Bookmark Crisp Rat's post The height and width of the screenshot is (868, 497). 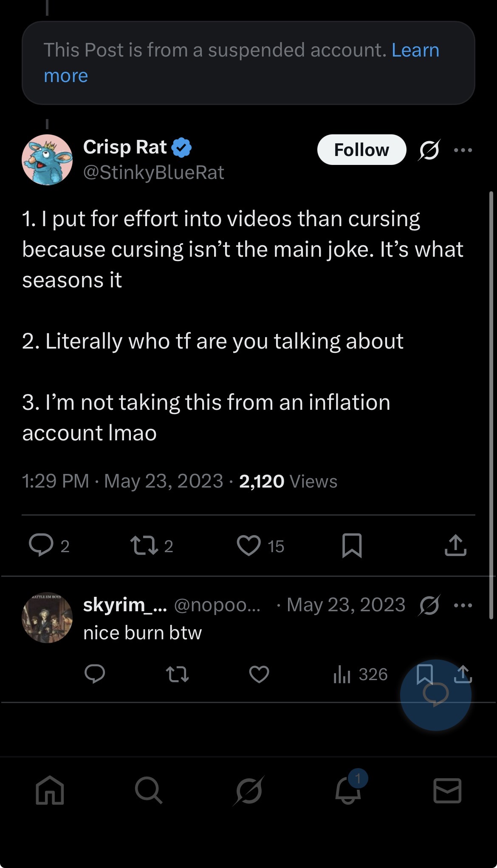click(x=352, y=545)
